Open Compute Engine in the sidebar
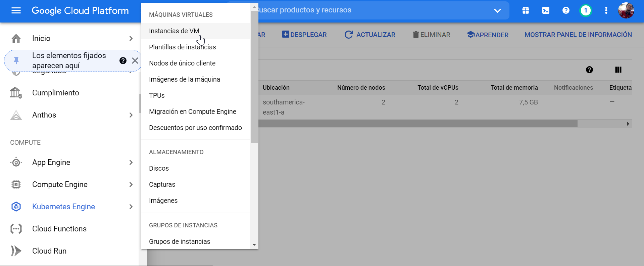The width and height of the screenshot is (644, 266). pos(60,184)
